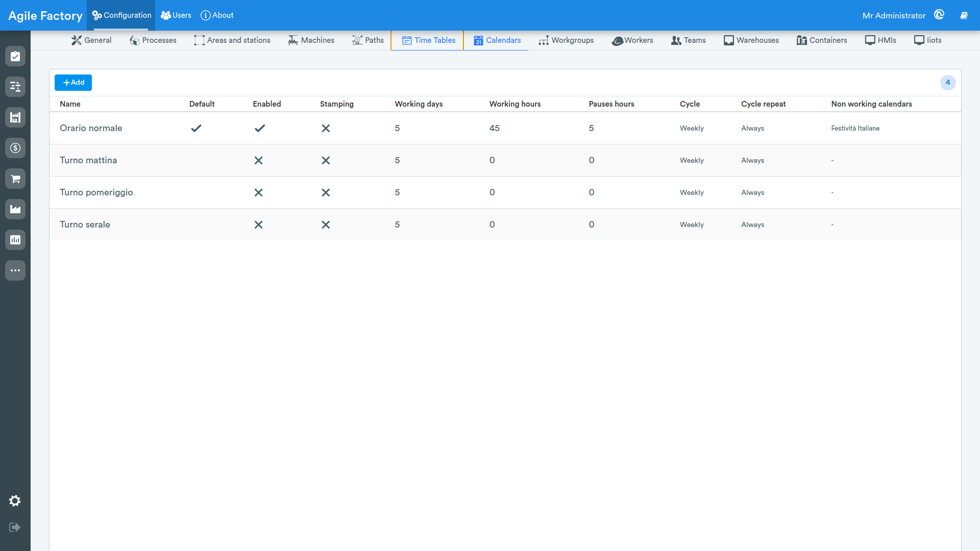Screen dimensions: 980x551
Task: Click the logout icon in sidebar
Action: (15, 527)
